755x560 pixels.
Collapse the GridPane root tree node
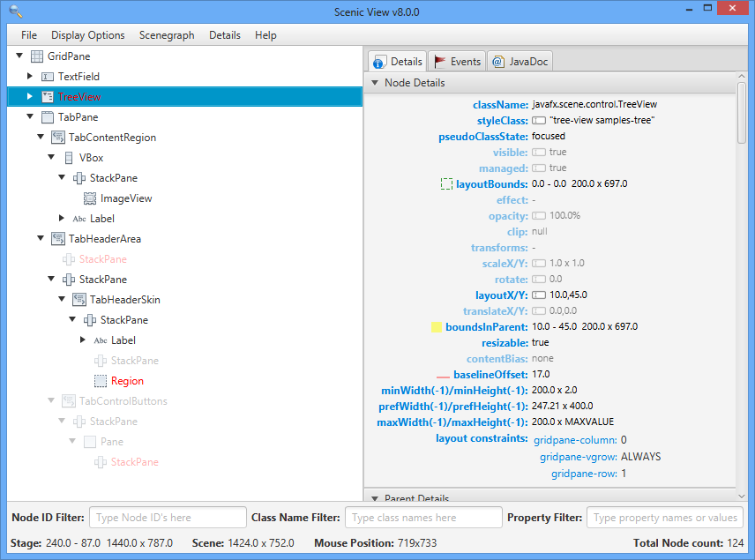click(x=19, y=56)
